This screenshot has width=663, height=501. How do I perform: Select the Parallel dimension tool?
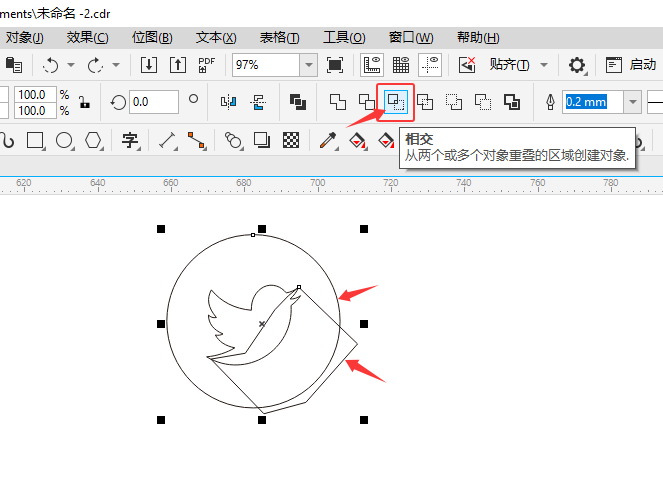click(168, 140)
